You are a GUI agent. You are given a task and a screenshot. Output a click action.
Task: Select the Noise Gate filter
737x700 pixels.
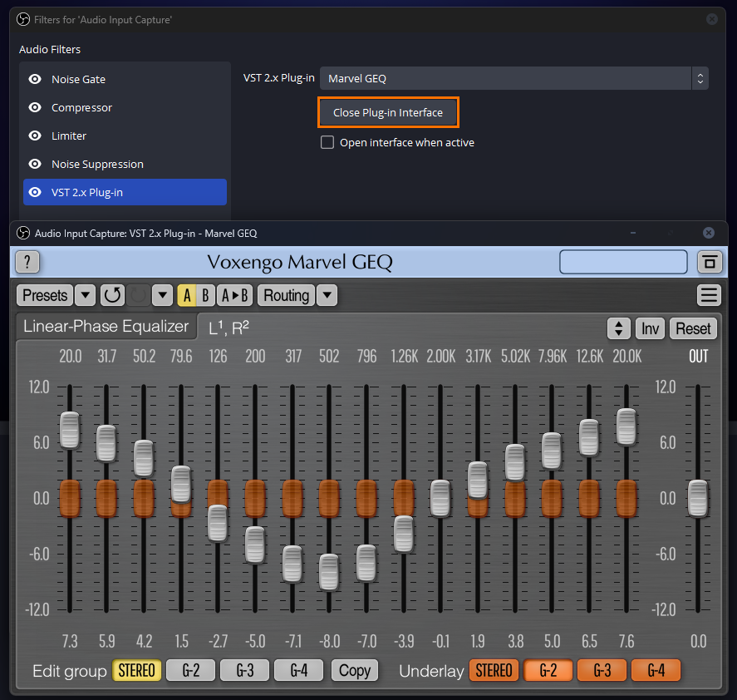coord(125,79)
